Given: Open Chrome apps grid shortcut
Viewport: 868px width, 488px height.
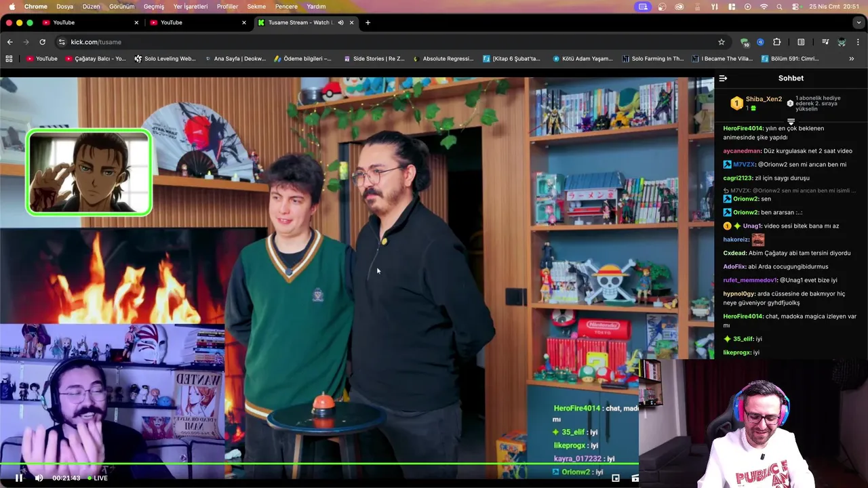Looking at the screenshot, I should click(x=9, y=59).
